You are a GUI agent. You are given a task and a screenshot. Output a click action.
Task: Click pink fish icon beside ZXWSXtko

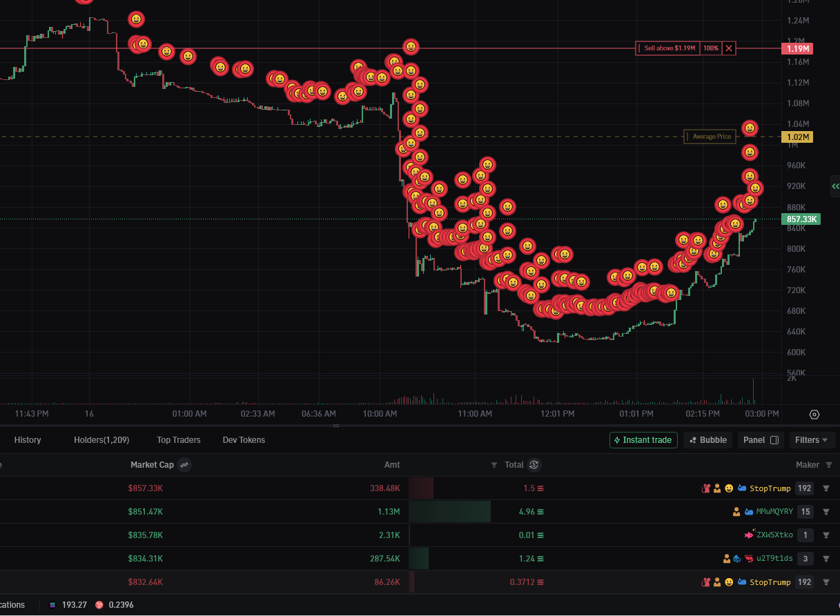pyautogui.click(x=750, y=535)
